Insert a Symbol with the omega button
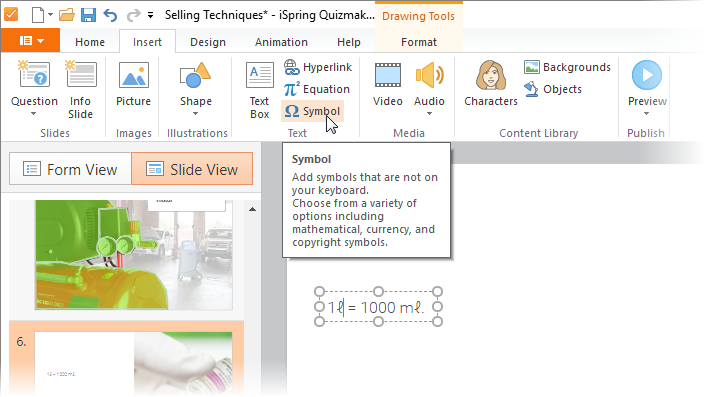The width and height of the screenshot is (705, 397). pyautogui.click(x=312, y=111)
